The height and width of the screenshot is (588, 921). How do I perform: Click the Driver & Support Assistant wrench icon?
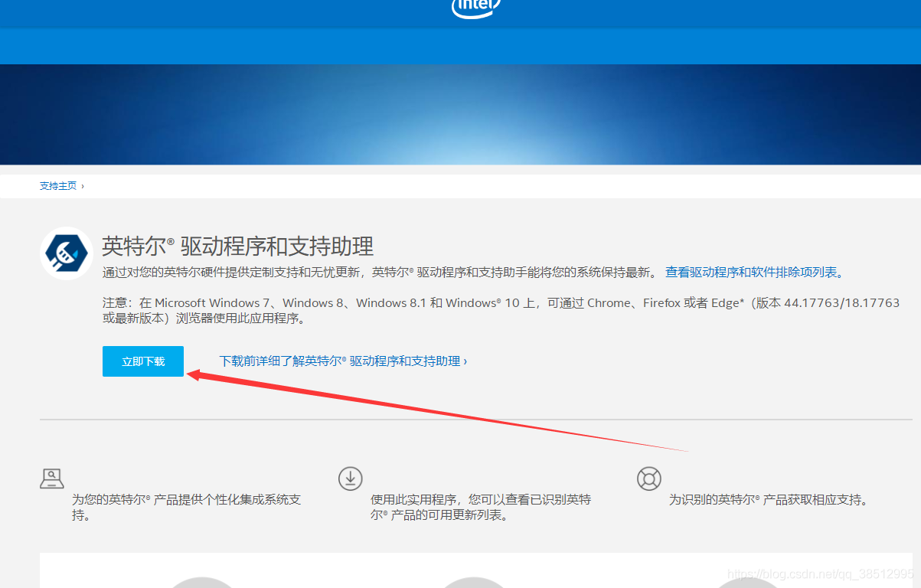(67, 253)
